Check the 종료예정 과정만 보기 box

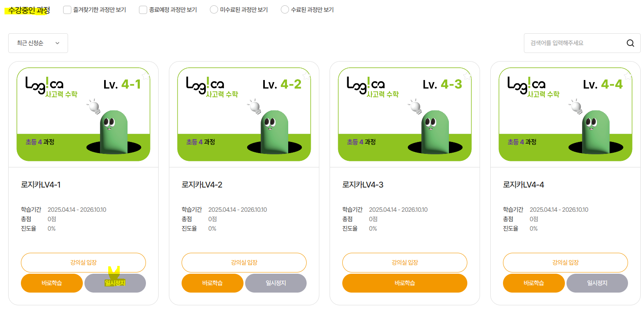coord(143,10)
